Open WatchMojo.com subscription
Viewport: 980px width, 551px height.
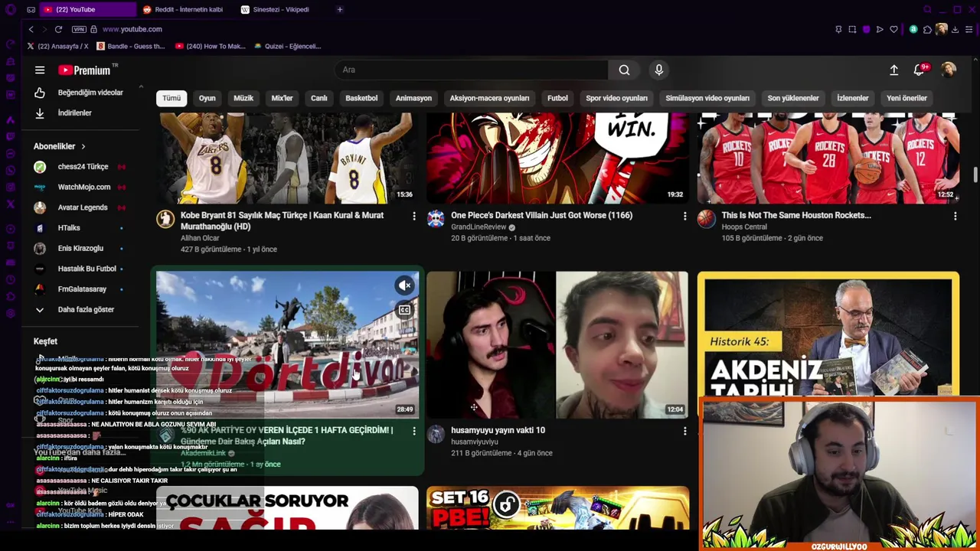click(x=79, y=187)
